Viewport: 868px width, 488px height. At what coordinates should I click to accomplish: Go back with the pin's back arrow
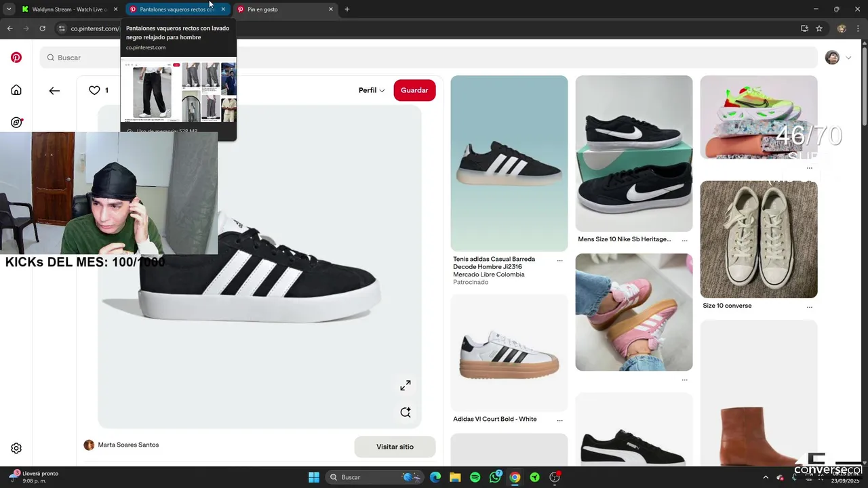point(54,90)
